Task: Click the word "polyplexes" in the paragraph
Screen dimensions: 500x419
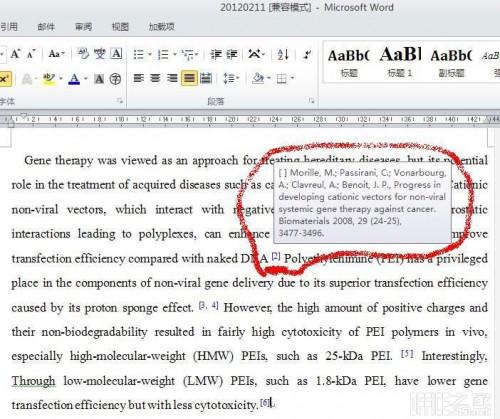Action: pyautogui.click(x=166, y=234)
